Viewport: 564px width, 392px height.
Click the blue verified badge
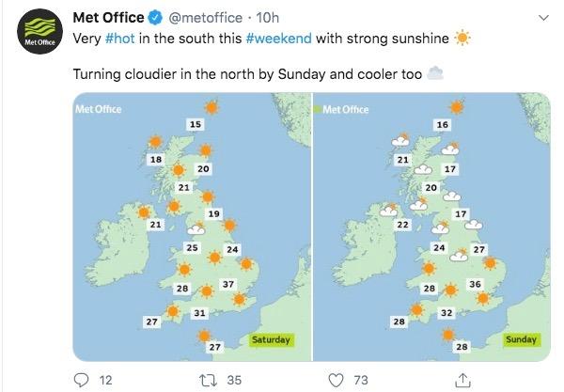pos(156,18)
